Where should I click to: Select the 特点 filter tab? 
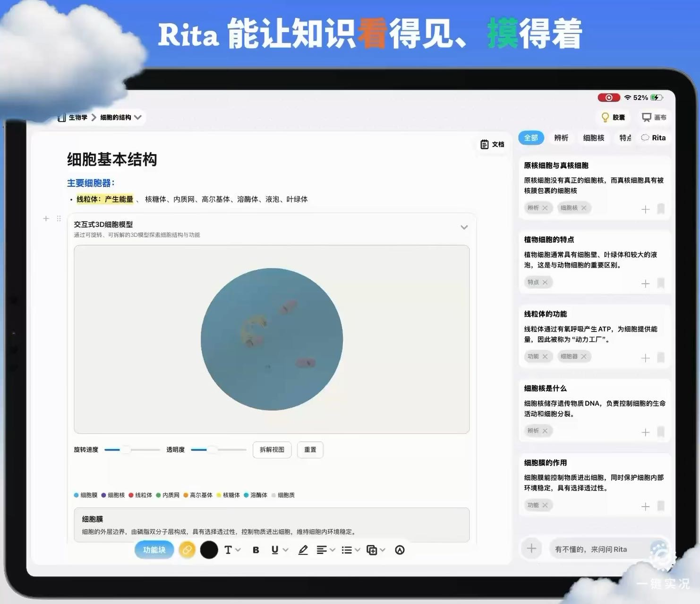pos(625,138)
